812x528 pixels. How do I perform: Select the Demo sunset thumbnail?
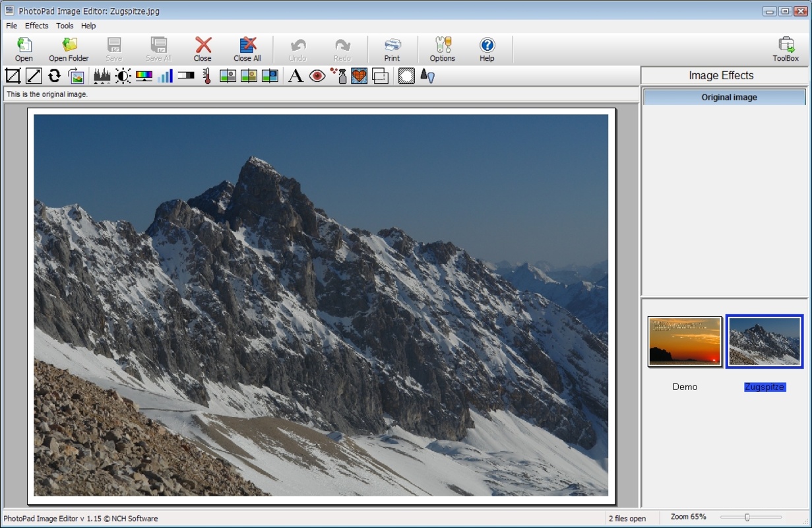[x=685, y=341]
